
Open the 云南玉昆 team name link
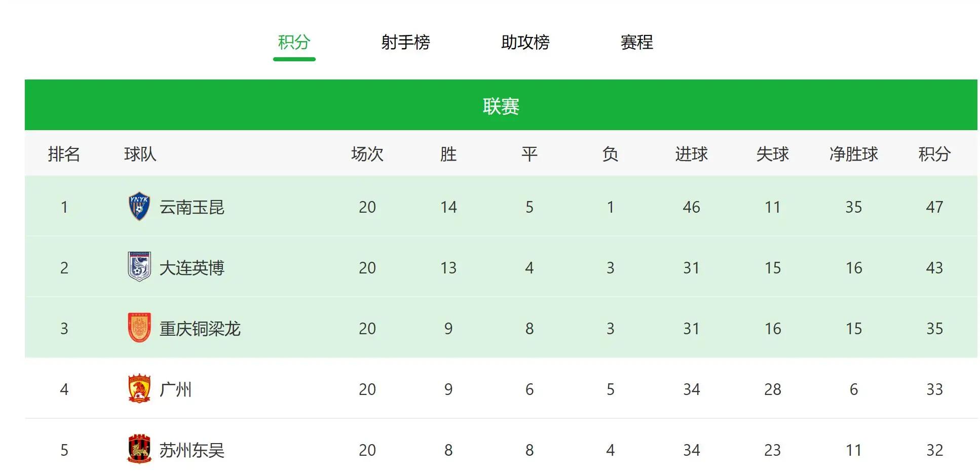pos(192,207)
